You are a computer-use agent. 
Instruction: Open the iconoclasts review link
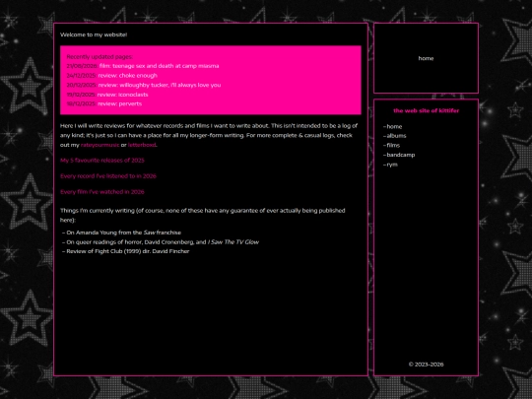click(x=122, y=95)
